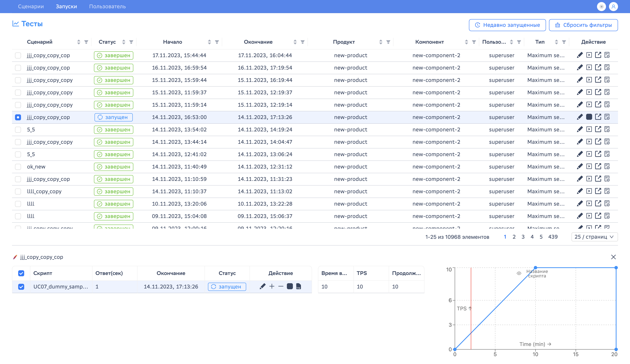
Task: Open the Статус column filter
Action: 131,42
